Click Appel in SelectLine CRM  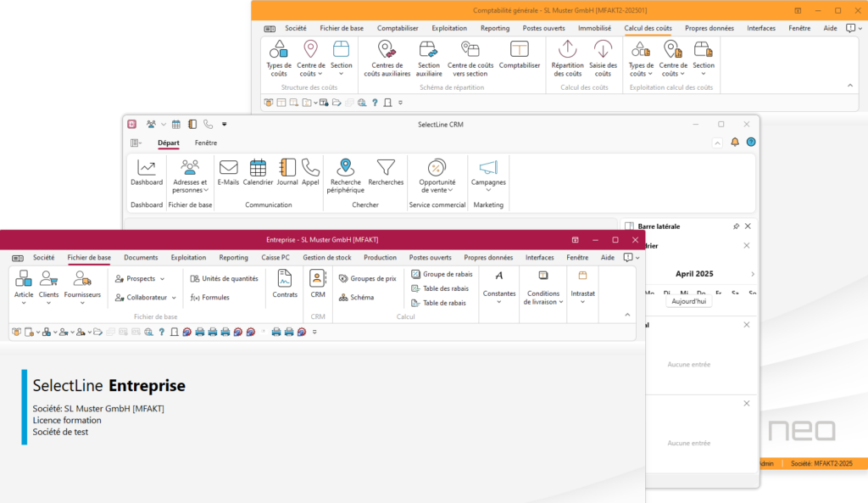coord(310,172)
